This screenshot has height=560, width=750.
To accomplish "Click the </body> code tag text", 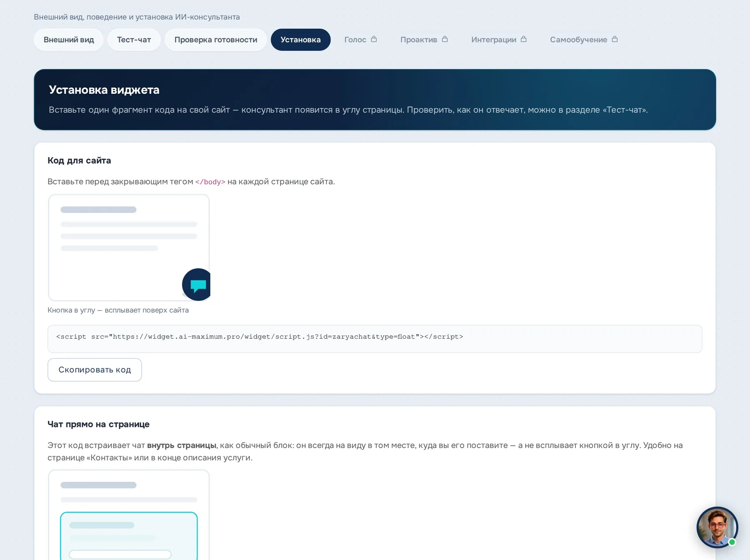I will (210, 182).
